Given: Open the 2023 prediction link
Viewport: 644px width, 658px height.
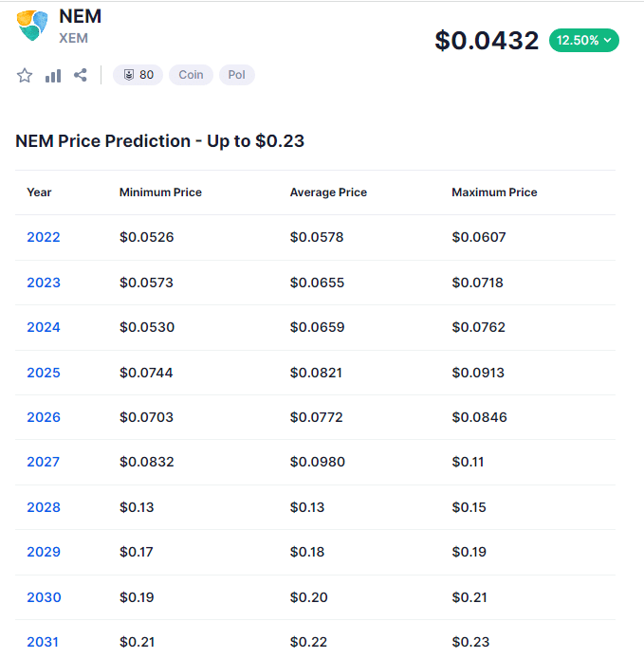Looking at the screenshot, I should 44,283.
